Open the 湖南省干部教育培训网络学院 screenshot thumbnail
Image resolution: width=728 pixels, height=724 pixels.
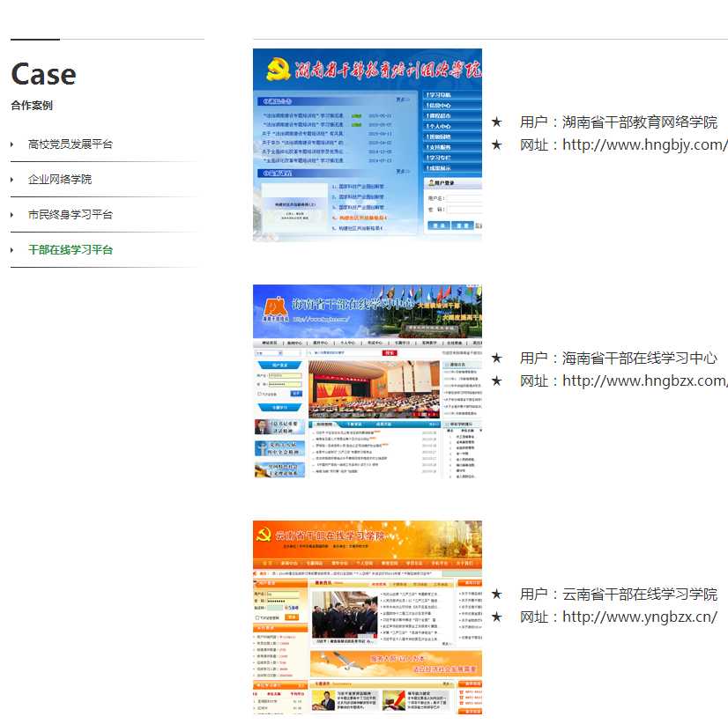tap(368, 144)
